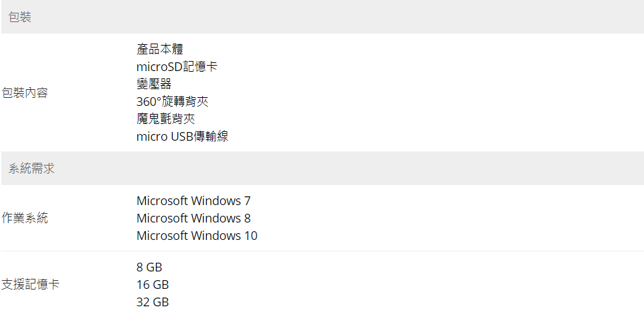Click the 包裝 section header
This screenshot has height=317, width=644.
[x=323, y=17]
